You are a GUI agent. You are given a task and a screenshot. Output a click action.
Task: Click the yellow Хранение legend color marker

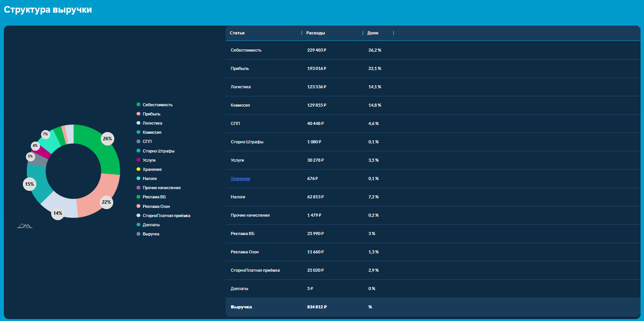(x=138, y=169)
